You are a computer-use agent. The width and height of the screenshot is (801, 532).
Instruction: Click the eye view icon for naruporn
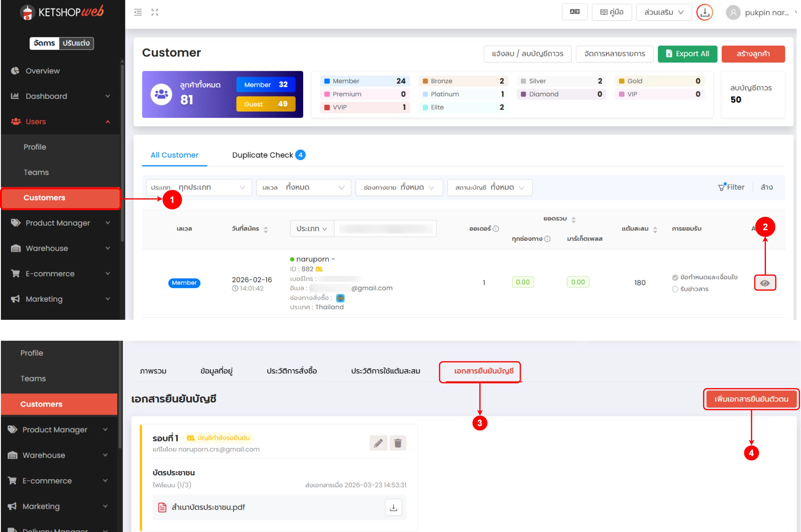click(x=765, y=283)
